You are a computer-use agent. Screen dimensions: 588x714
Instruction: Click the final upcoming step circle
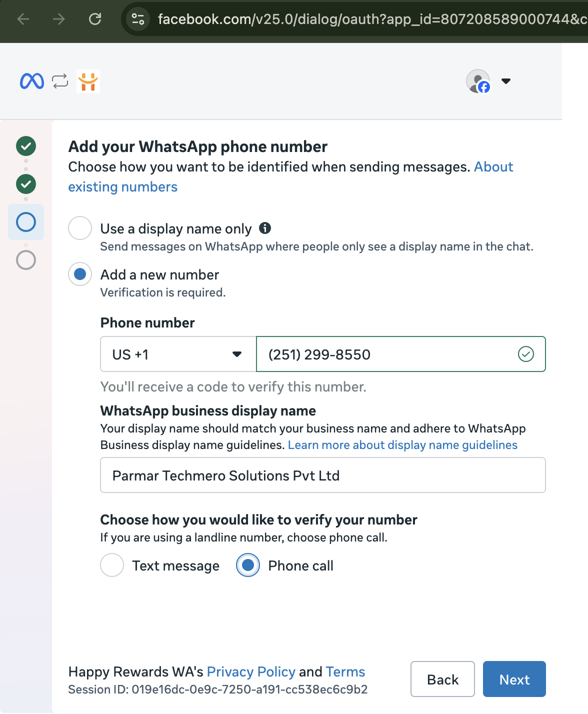26,260
